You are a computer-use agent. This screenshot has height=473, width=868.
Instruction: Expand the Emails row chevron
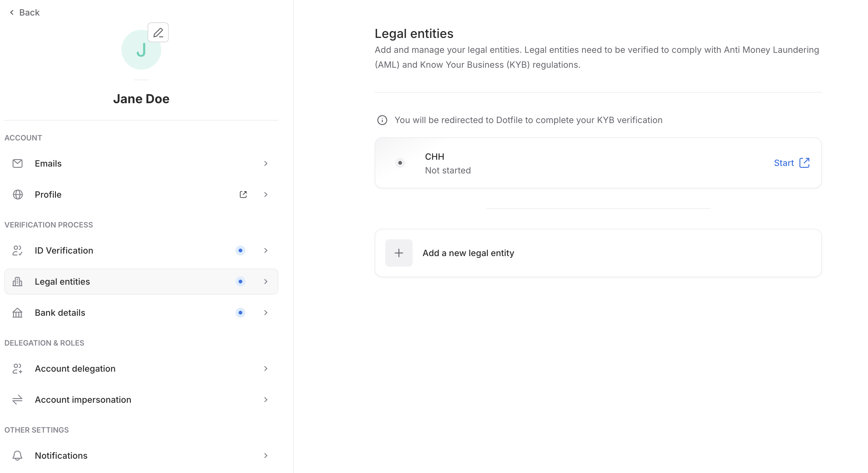266,163
